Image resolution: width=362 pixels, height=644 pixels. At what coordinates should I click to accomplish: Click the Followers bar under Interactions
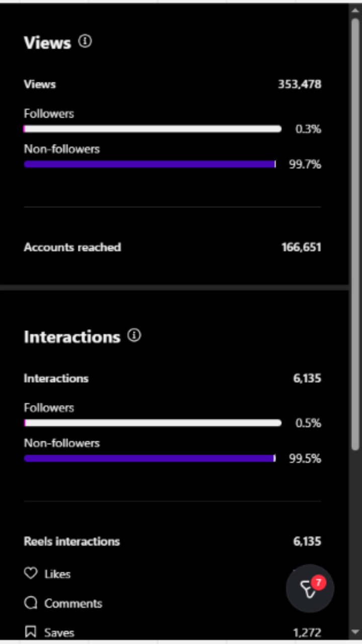152,423
